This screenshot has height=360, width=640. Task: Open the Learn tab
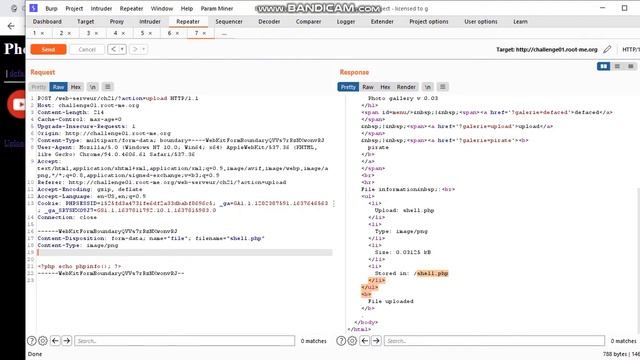tap(520, 21)
